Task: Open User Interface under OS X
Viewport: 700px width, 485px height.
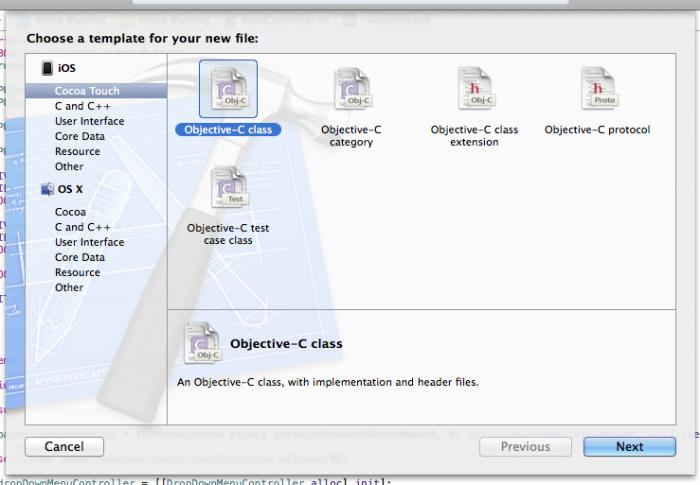Action: click(x=89, y=242)
